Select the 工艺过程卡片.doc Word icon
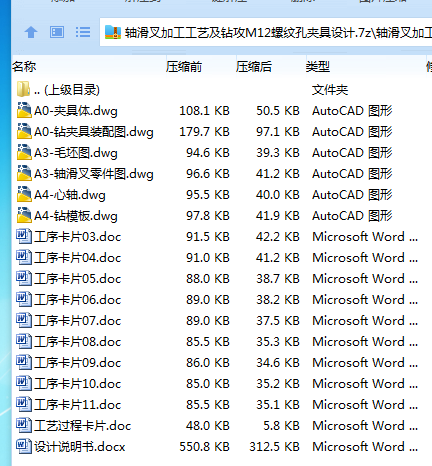 pyautogui.click(x=24, y=425)
